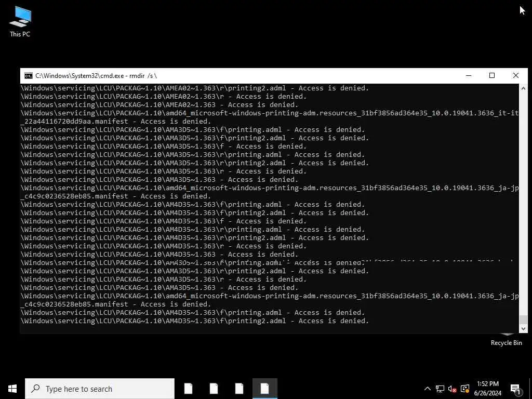Click the last line AM4D35~1.363\f\printing2.adml
The height and width of the screenshot is (399, 532).
coord(195,321)
